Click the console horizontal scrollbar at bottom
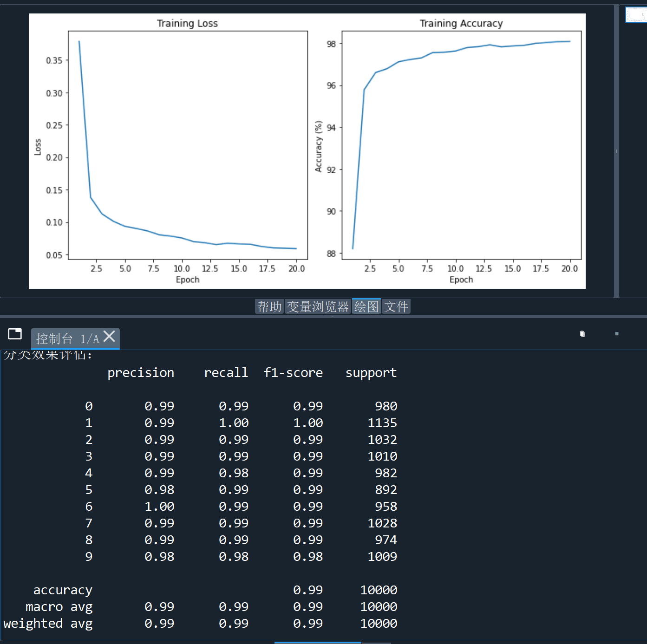 tap(318, 643)
